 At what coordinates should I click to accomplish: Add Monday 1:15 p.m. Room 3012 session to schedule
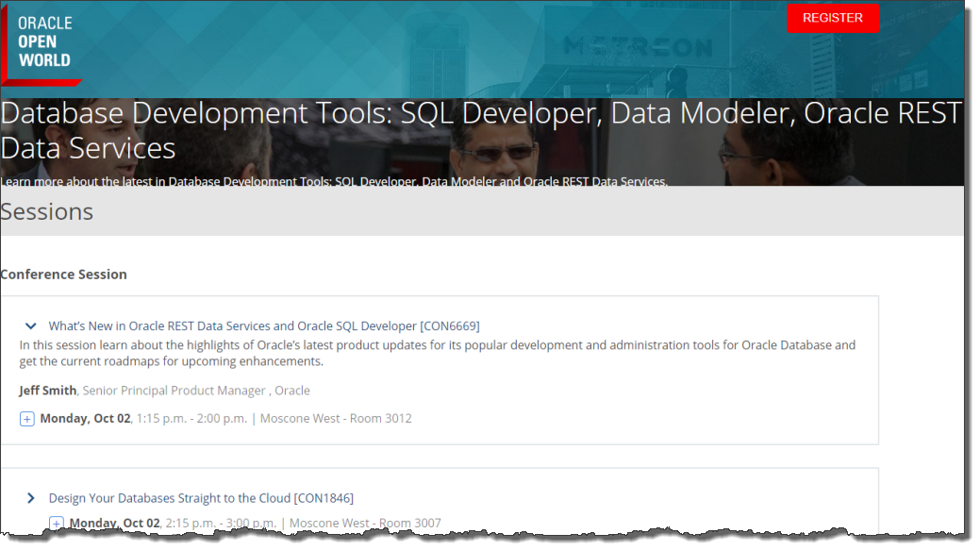point(26,419)
